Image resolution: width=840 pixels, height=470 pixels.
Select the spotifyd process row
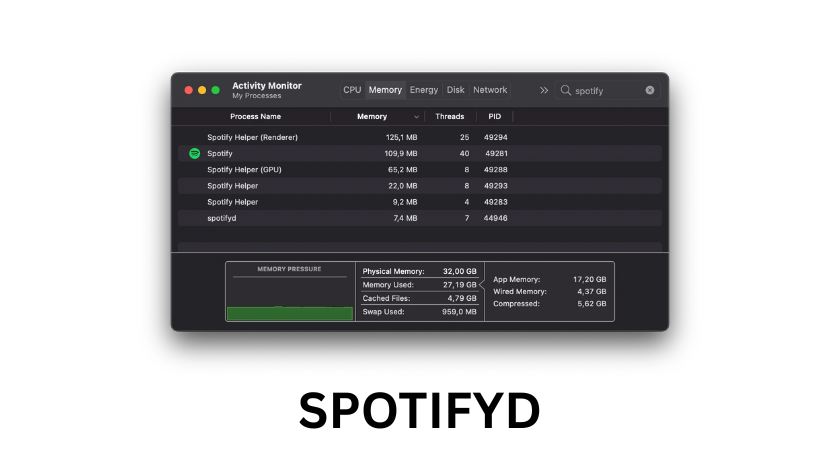coord(419,218)
